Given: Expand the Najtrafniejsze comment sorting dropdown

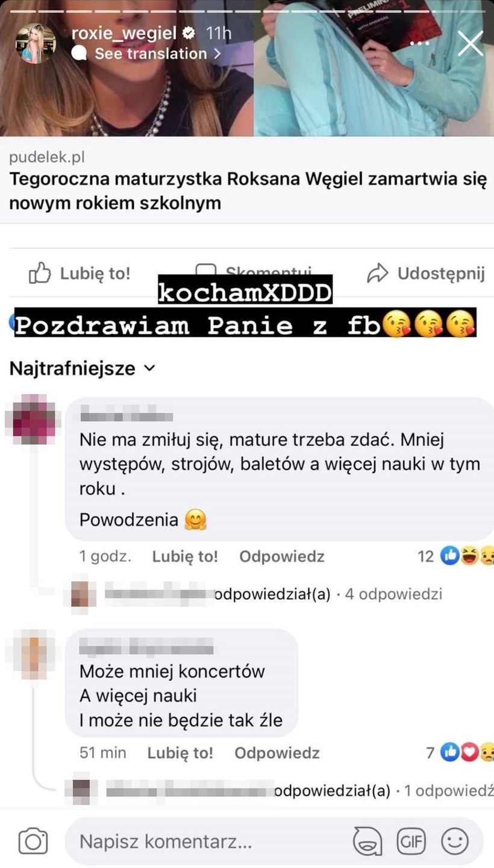Looking at the screenshot, I should pyautogui.click(x=83, y=368).
